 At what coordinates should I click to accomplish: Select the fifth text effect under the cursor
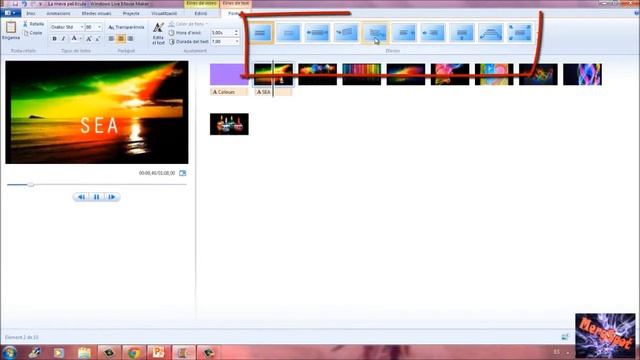coord(375,33)
